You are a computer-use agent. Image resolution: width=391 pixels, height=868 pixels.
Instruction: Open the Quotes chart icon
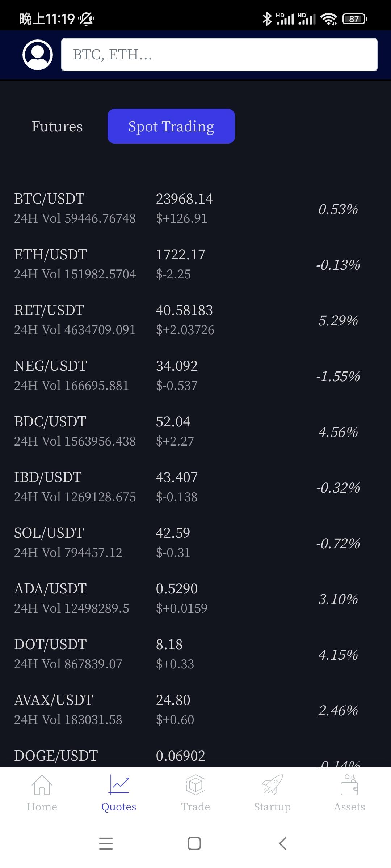pyautogui.click(x=119, y=785)
